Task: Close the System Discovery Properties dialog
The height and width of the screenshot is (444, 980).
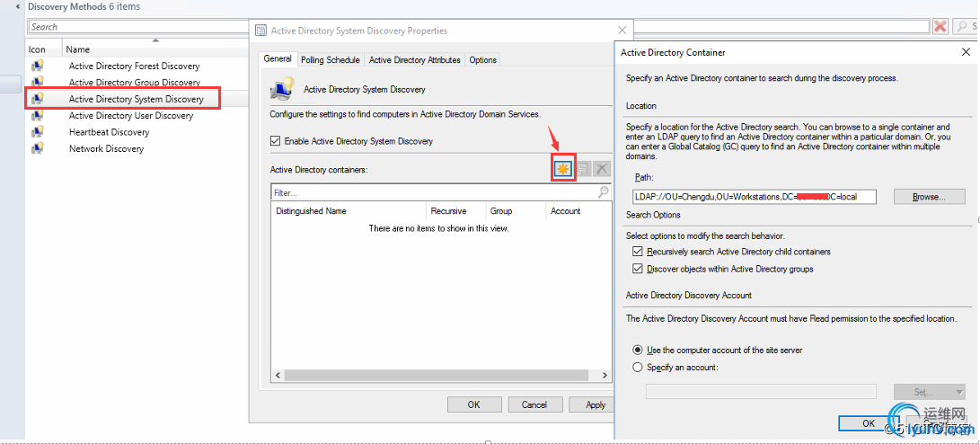Action: coord(622,30)
